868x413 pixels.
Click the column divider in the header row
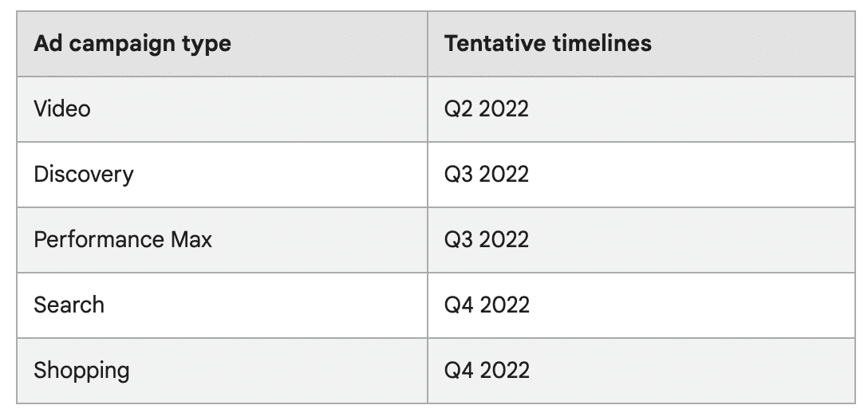coord(428,44)
